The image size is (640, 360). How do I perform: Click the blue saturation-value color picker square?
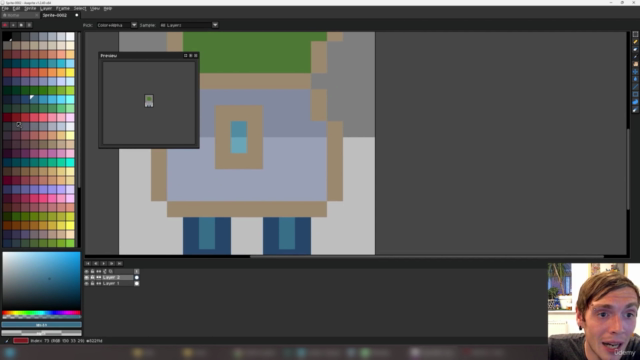(41, 281)
